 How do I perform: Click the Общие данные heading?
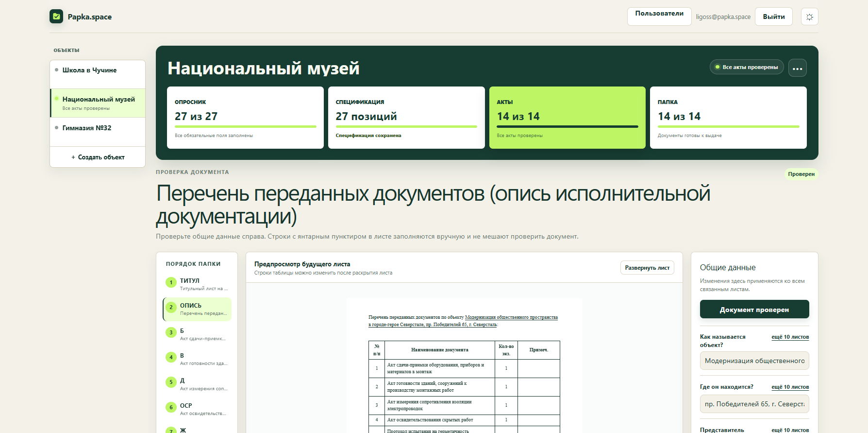tap(728, 268)
